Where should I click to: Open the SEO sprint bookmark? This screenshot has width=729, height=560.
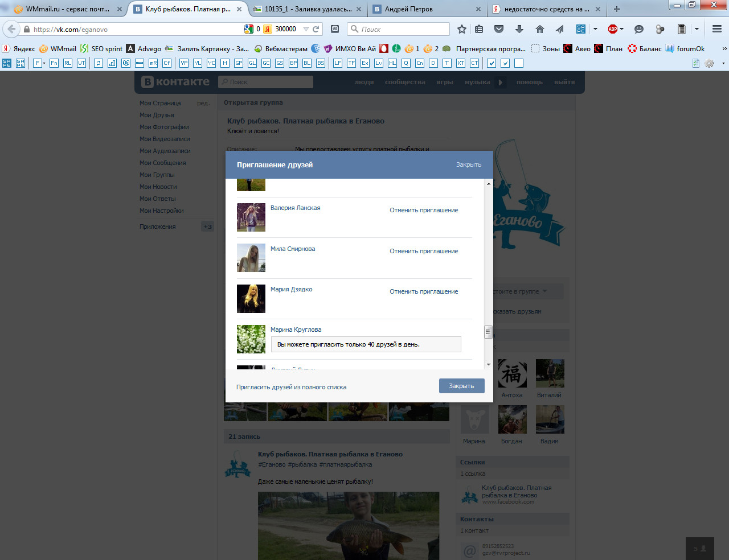pos(101,49)
